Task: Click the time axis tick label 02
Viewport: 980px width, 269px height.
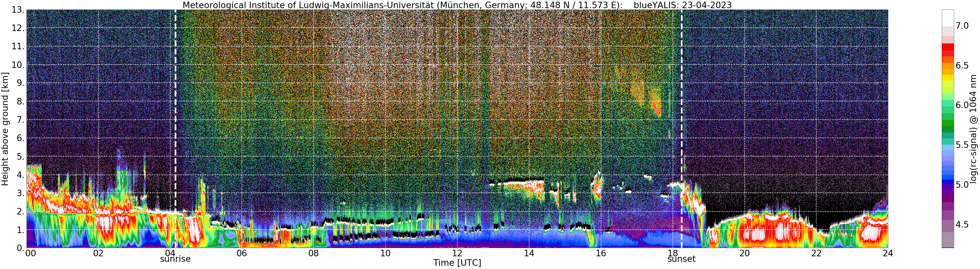Action: [98, 253]
